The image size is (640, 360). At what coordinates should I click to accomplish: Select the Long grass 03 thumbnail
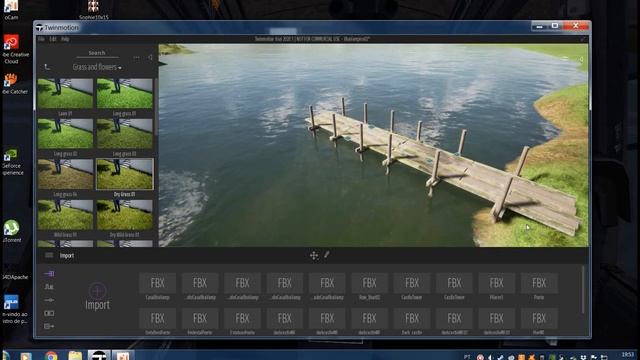[x=124, y=134]
